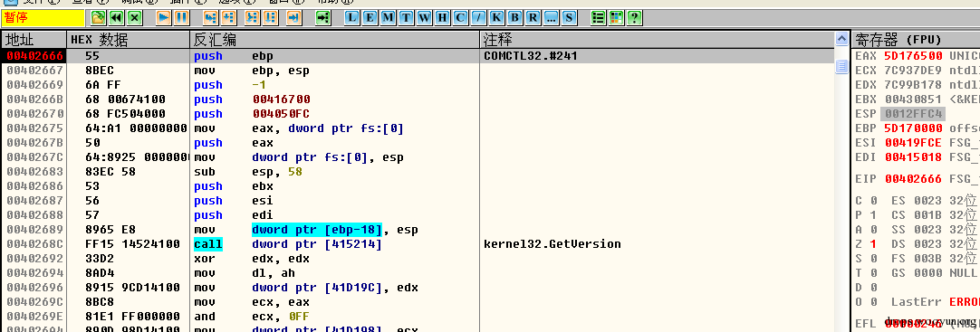Open Call stack via K button

pos(497,17)
